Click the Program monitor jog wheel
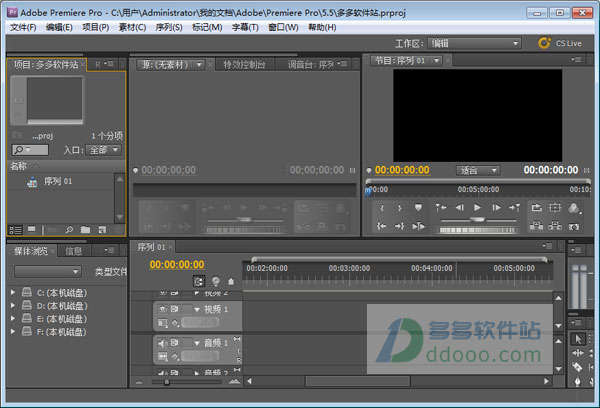 click(x=478, y=230)
